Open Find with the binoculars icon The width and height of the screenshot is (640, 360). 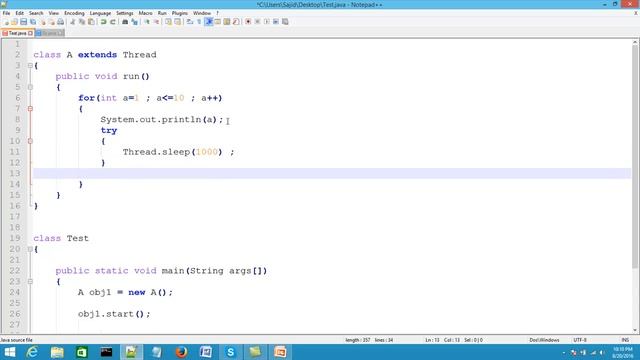[x=125, y=22]
